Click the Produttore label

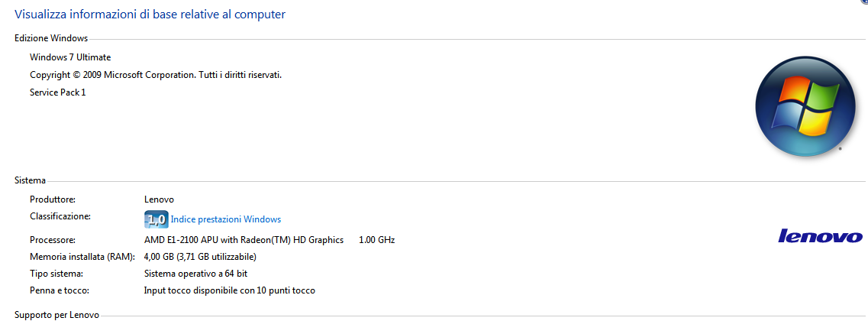53,199
